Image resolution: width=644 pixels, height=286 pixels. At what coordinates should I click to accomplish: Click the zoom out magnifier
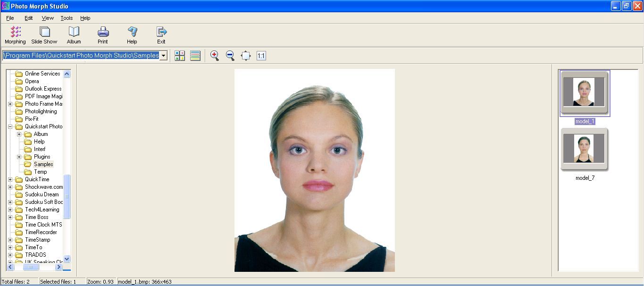click(230, 56)
